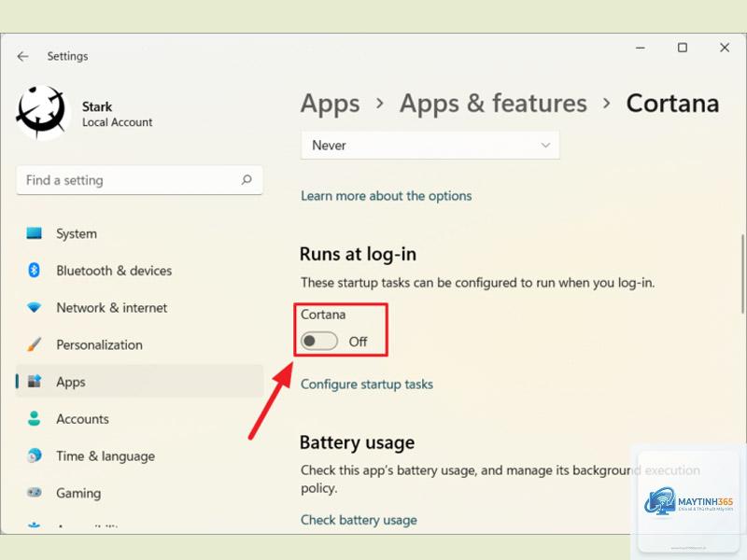The width and height of the screenshot is (747, 560).
Task: Click the vertical scrollbar on the right
Action: click(x=742, y=273)
